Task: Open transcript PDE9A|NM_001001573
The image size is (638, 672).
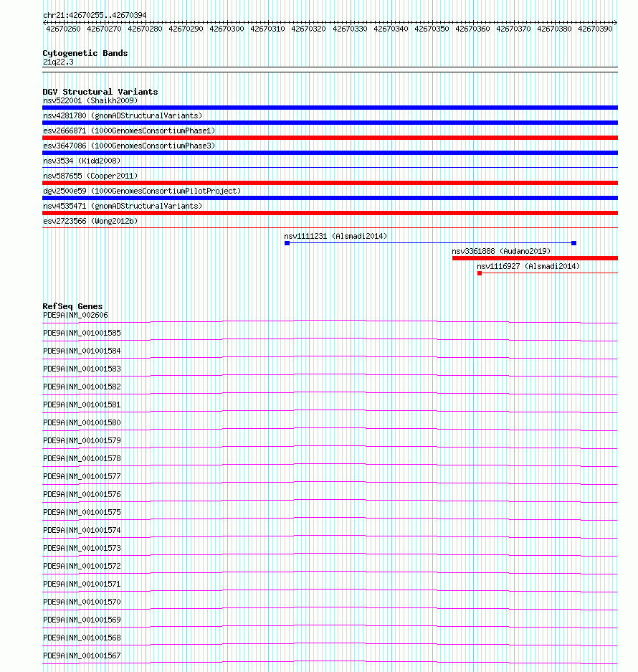Action: (x=82, y=548)
